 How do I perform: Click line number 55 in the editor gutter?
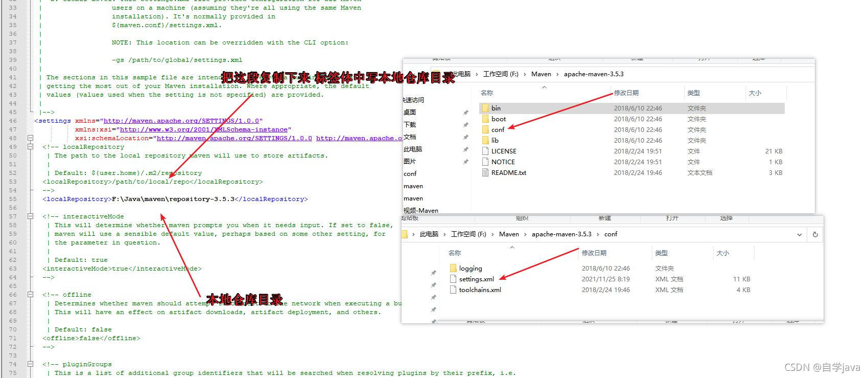coord(13,199)
